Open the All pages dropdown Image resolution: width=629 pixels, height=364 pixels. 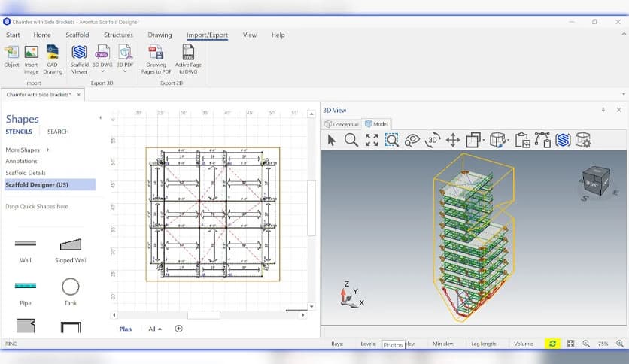tap(155, 329)
